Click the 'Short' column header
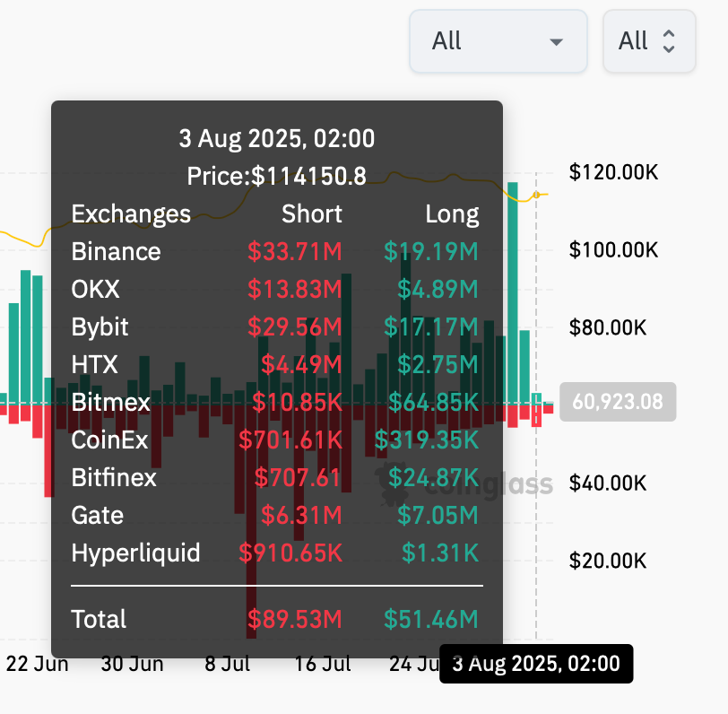The image size is (728, 714). click(x=311, y=213)
